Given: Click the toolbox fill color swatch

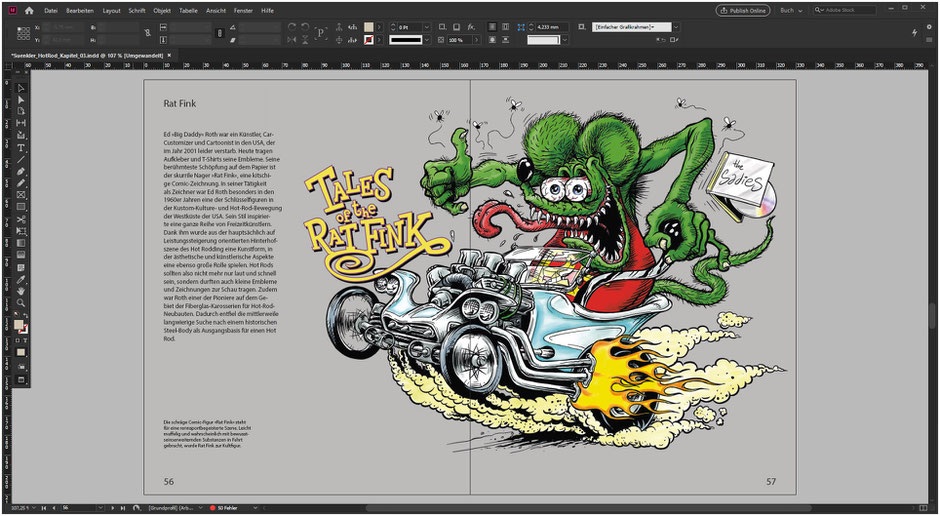Looking at the screenshot, I should coord(19,325).
